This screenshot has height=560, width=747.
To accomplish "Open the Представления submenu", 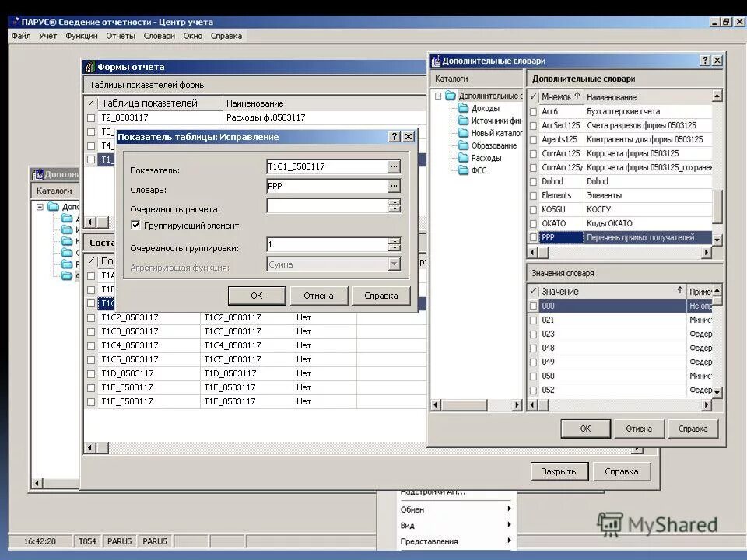I will pyautogui.click(x=455, y=541).
